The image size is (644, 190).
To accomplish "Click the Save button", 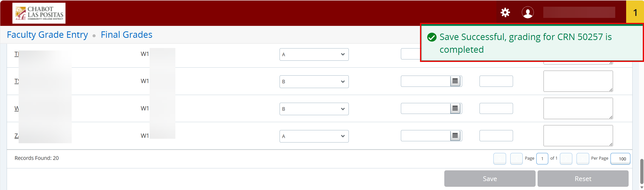I will point(489,179).
